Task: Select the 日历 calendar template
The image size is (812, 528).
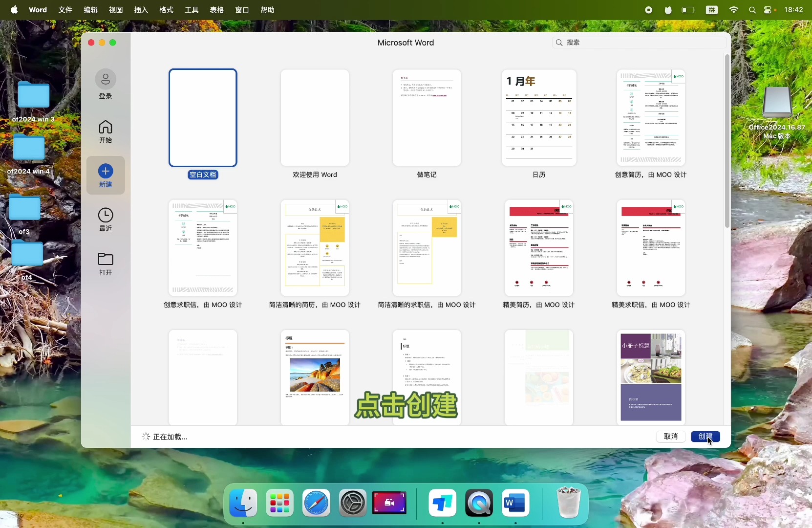Action: 539,118
